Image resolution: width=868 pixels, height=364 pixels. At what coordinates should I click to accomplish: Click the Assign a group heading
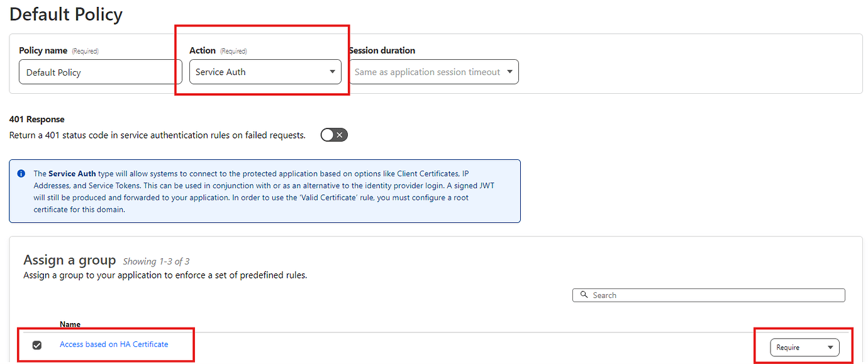(69, 260)
